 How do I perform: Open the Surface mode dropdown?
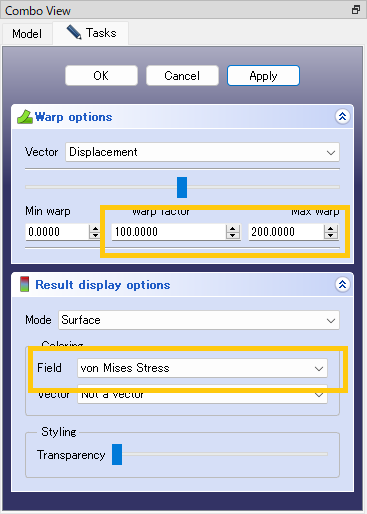pos(199,320)
